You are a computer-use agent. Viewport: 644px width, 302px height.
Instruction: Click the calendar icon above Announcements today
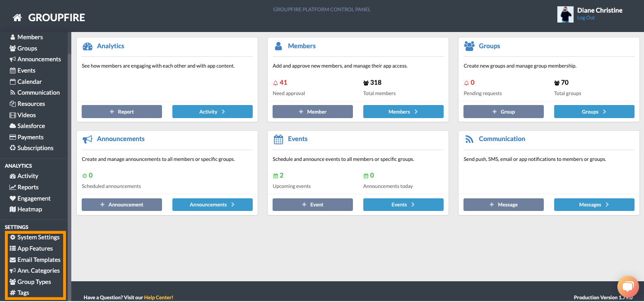pos(366,176)
